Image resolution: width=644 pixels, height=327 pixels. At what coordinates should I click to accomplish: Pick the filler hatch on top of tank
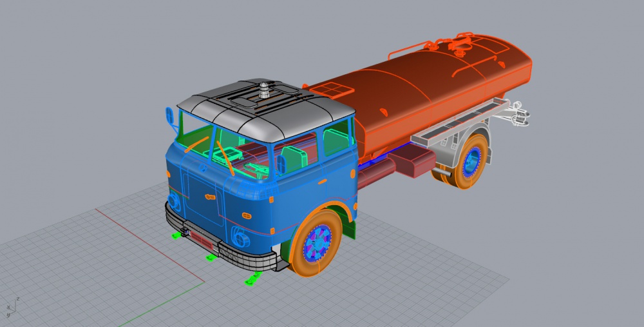(461, 43)
